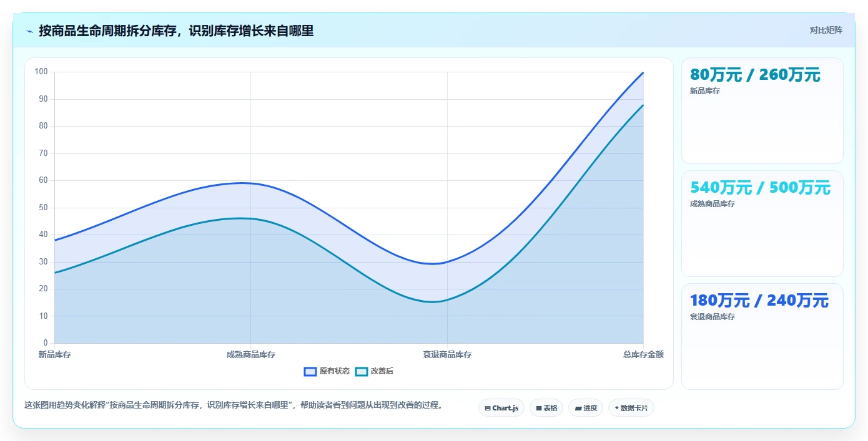This screenshot has height=441, width=868.
Task: Select the 表格 tag button
Action: pyautogui.click(x=546, y=408)
